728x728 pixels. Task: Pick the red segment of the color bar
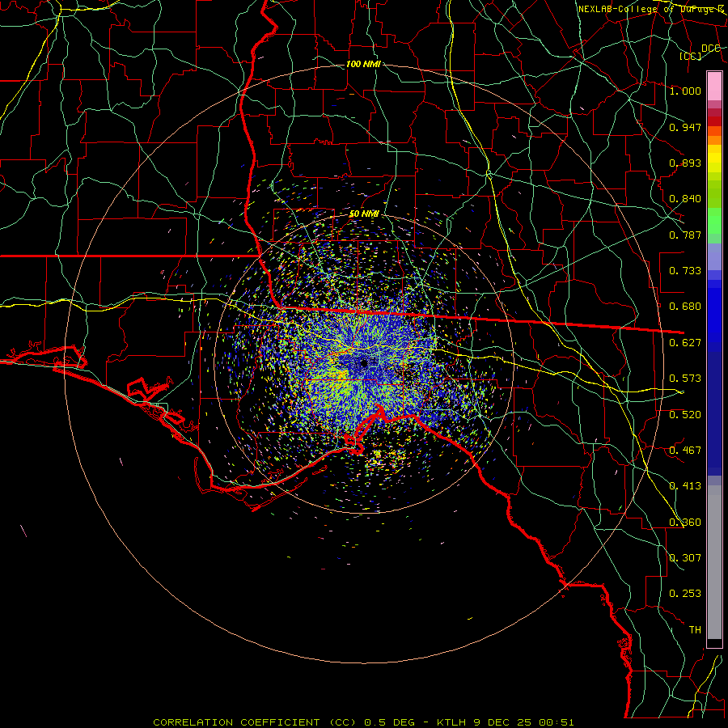tap(714, 121)
